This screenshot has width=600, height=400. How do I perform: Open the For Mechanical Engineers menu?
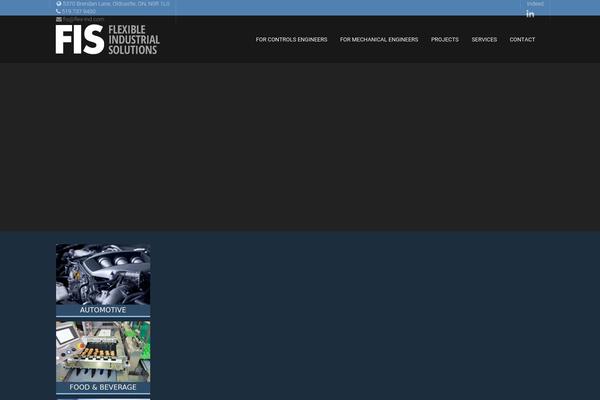point(379,39)
